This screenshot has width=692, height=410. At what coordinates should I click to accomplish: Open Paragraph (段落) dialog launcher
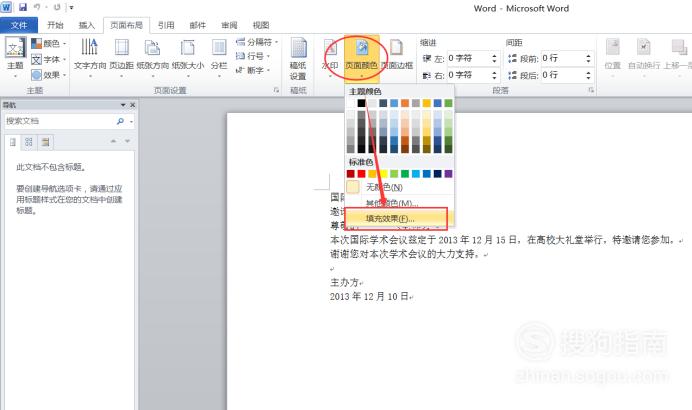590,90
